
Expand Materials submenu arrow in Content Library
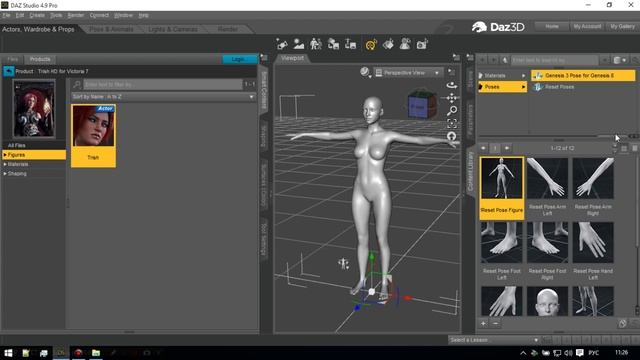[523, 76]
